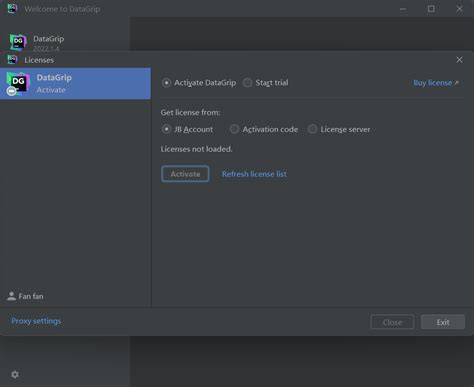The height and width of the screenshot is (387, 474).
Task: Close the Licenses dialog
Action: point(459,60)
